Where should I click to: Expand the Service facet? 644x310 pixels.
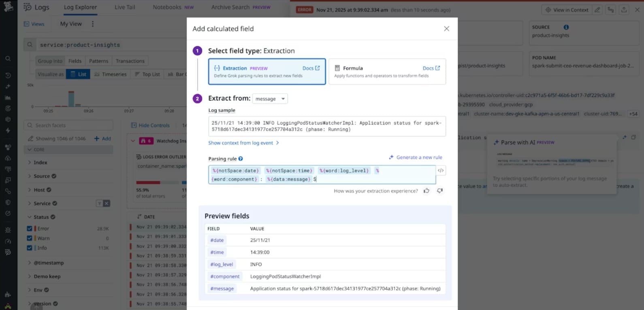30,203
